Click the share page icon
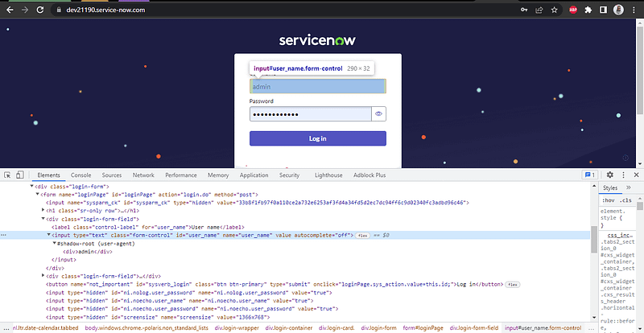644x333 pixels. 539,10
